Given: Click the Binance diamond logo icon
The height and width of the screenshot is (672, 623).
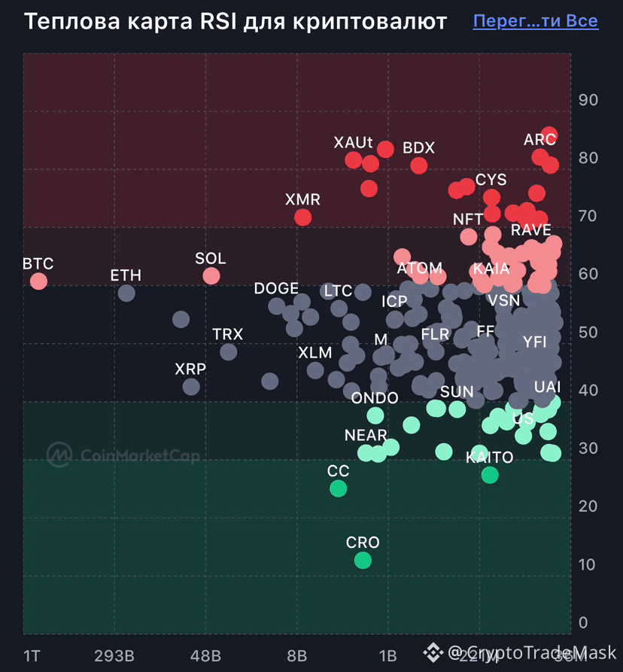Looking at the screenshot, I should click(x=433, y=652).
